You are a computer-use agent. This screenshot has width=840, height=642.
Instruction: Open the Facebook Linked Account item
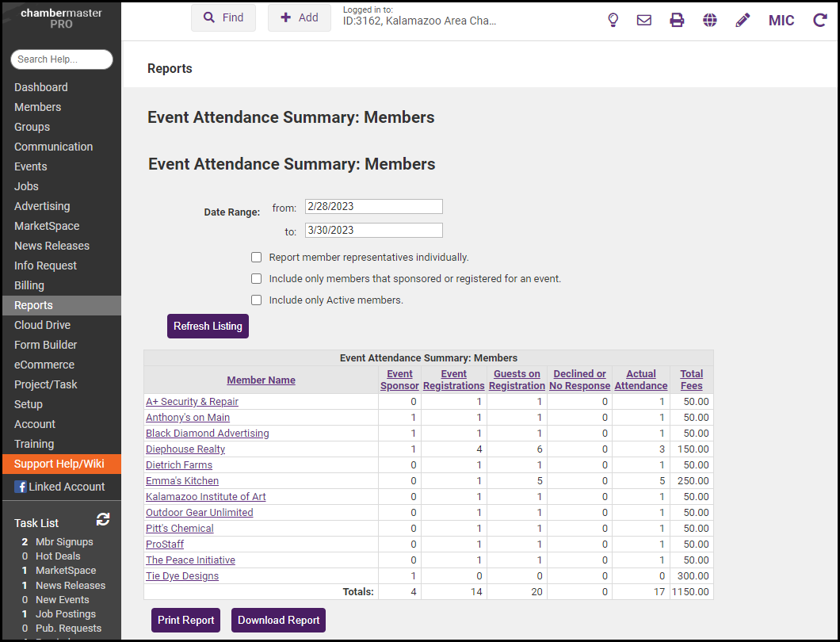tap(59, 487)
